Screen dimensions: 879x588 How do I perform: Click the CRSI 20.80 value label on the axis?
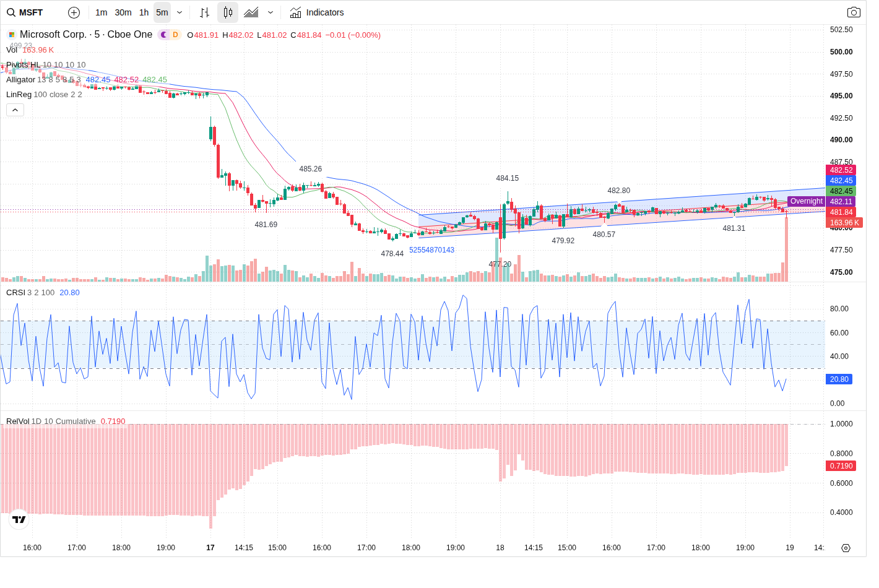839,379
